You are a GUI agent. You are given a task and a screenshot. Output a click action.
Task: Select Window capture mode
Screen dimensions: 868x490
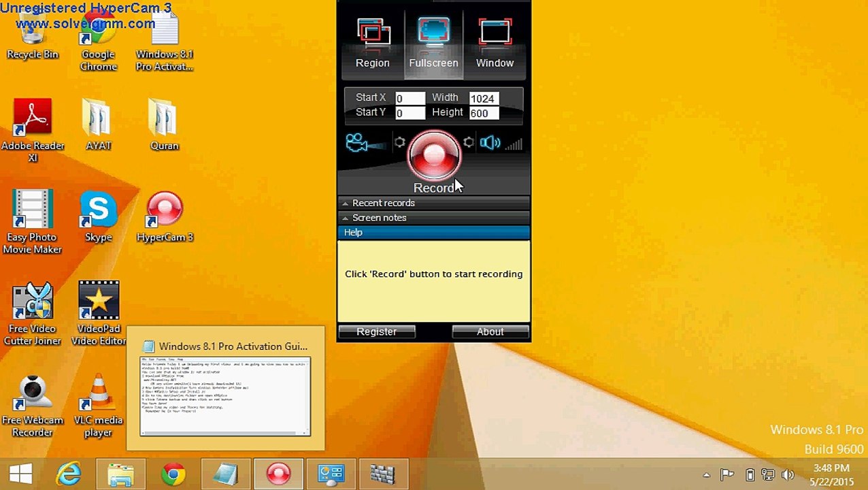coord(495,44)
